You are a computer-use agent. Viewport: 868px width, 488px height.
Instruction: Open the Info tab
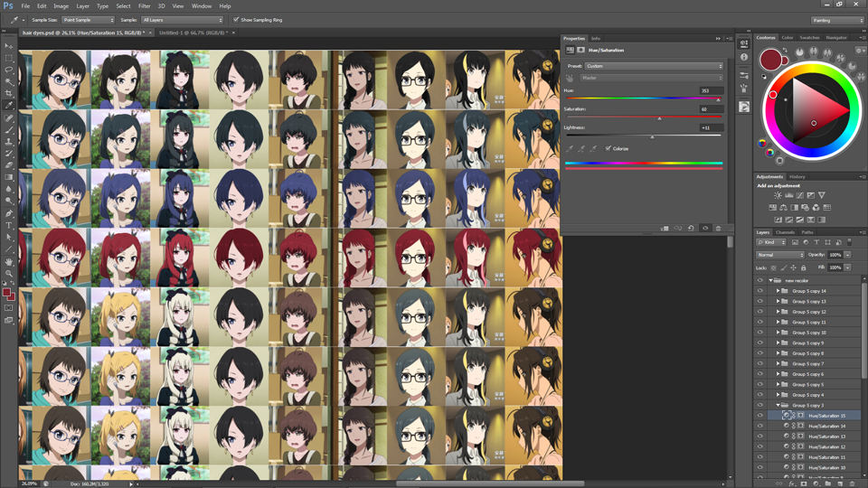click(x=596, y=38)
